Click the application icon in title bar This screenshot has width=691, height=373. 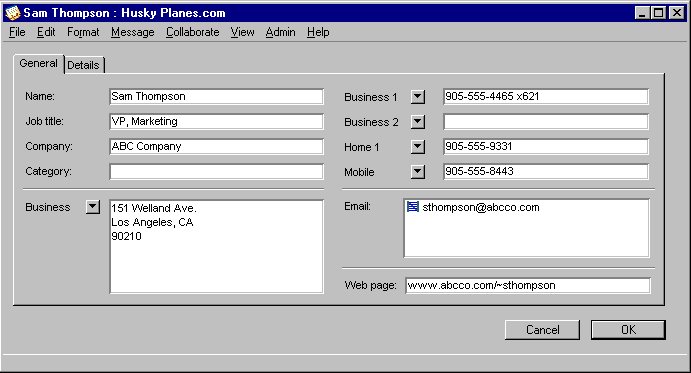[13, 13]
